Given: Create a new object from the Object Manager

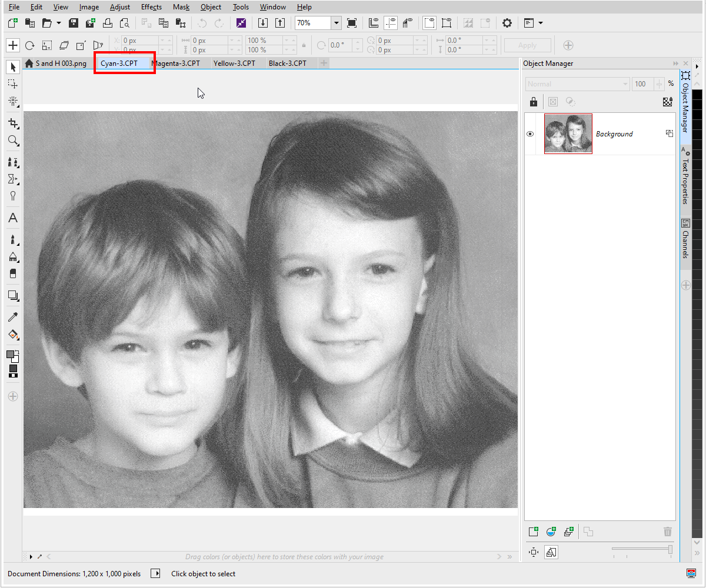Looking at the screenshot, I should point(533,531).
